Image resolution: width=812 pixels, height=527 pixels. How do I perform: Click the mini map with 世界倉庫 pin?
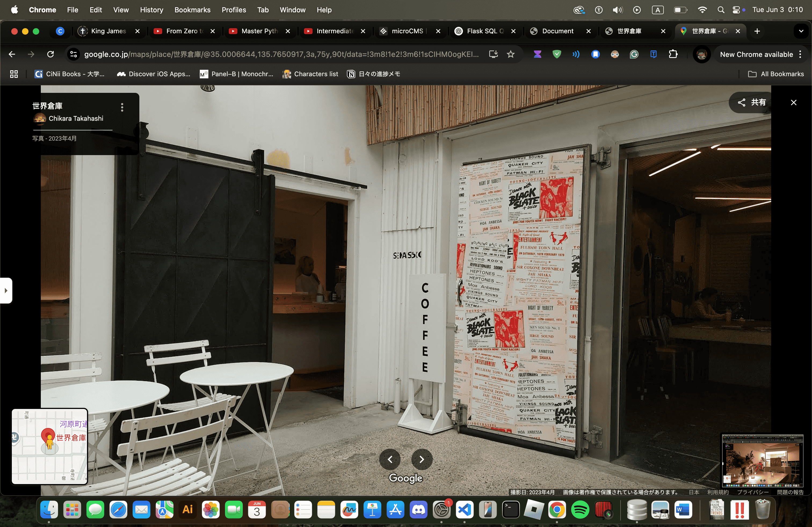point(50,446)
